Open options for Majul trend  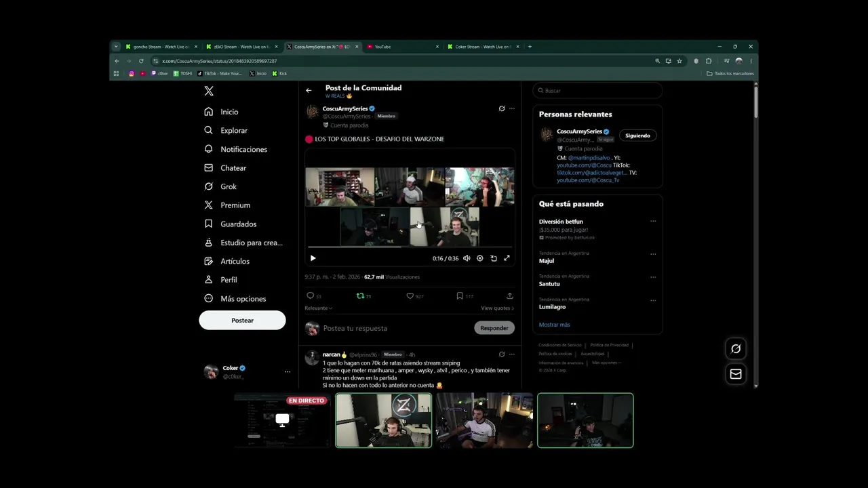point(653,254)
